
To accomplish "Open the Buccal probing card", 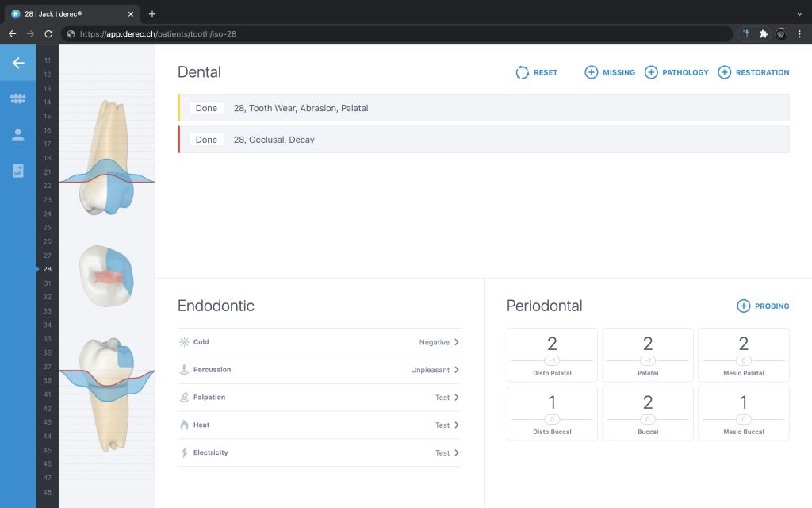I will click(648, 414).
